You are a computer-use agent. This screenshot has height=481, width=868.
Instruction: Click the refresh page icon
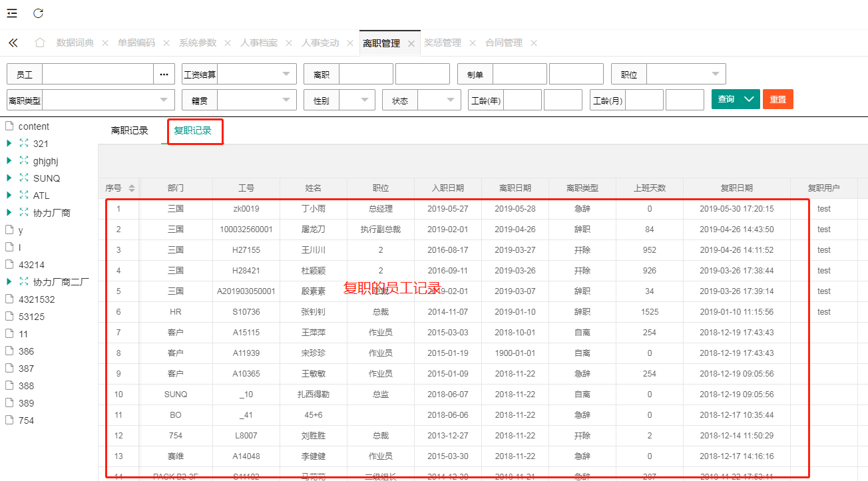38,13
